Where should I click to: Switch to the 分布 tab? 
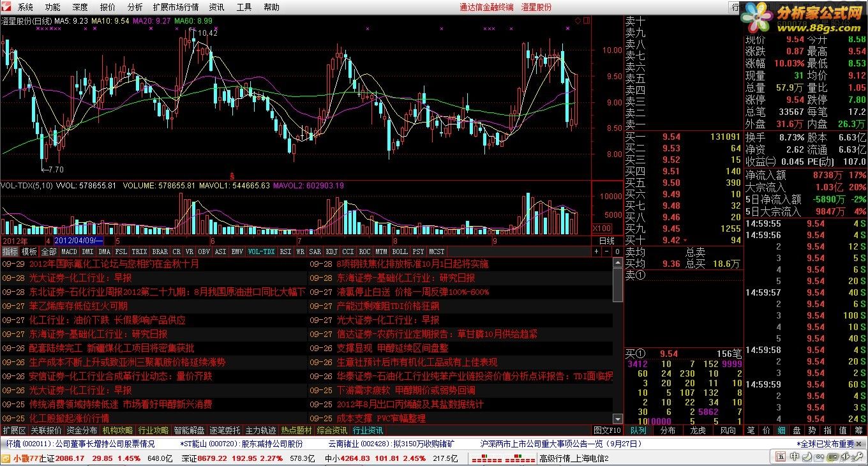[x=668, y=430]
